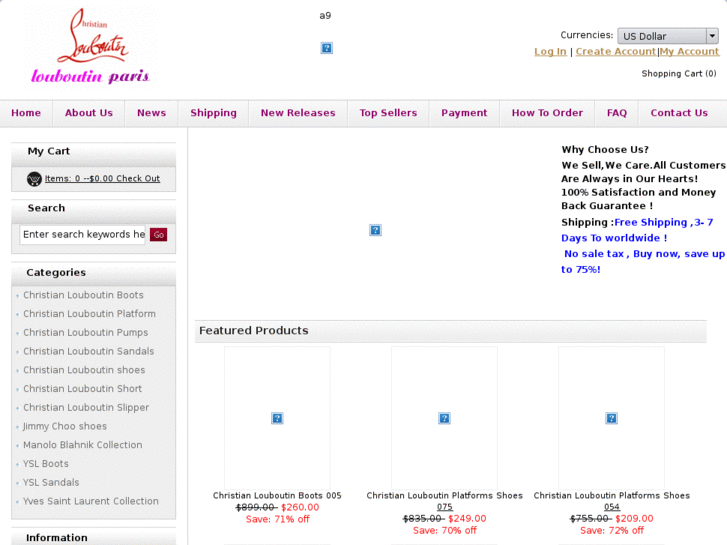Click the Items: 0 --$0.00 Check Out link
Viewport: 727px width, 545px height.
(x=102, y=179)
